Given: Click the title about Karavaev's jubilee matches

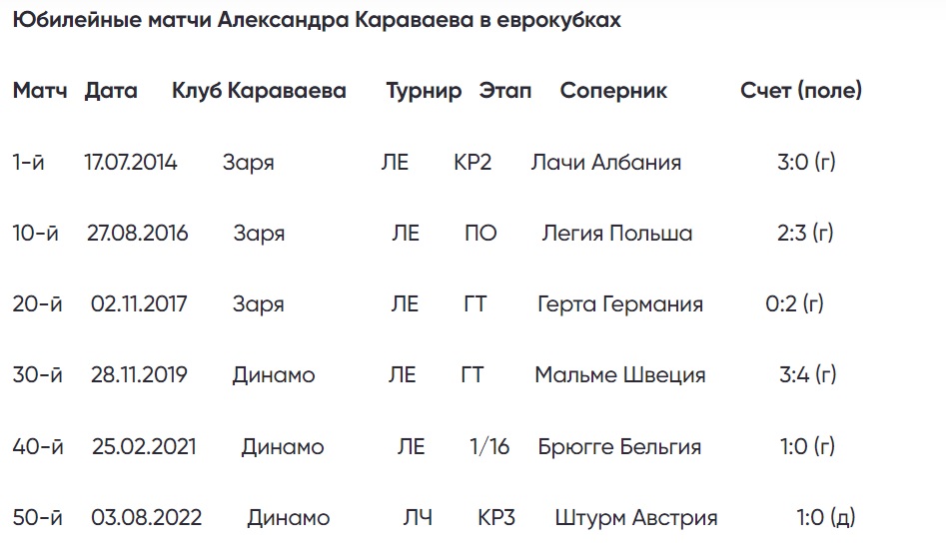Looking at the screenshot, I should pos(317,20).
